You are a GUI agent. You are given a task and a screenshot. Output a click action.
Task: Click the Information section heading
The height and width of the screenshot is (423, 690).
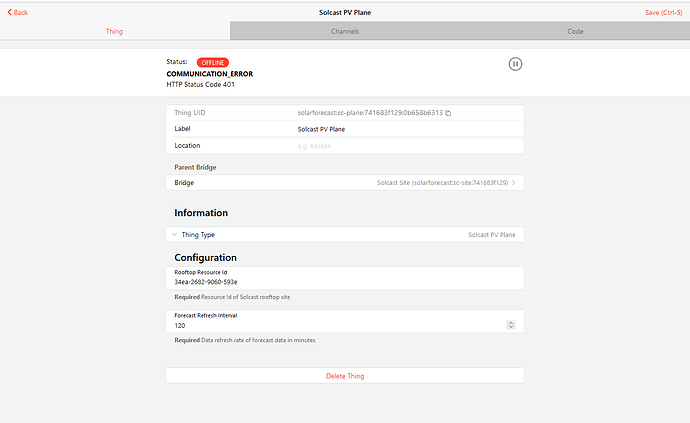coord(201,213)
